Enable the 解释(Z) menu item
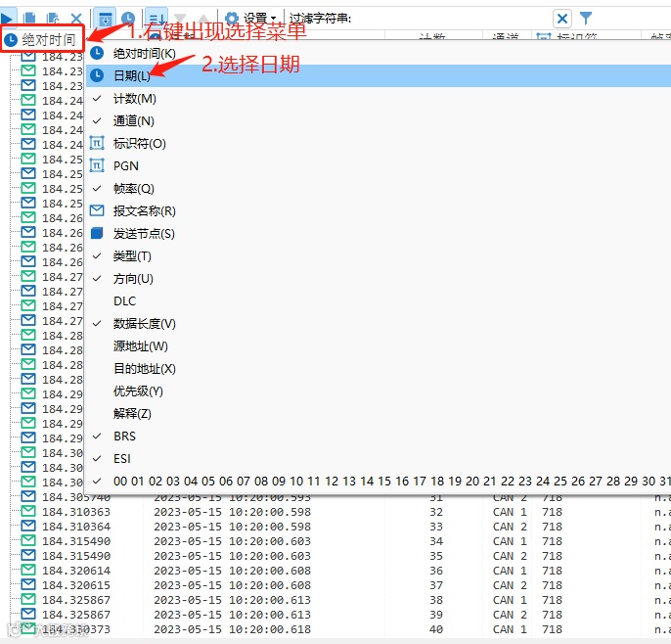The height and width of the screenshot is (644, 671). (378, 414)
